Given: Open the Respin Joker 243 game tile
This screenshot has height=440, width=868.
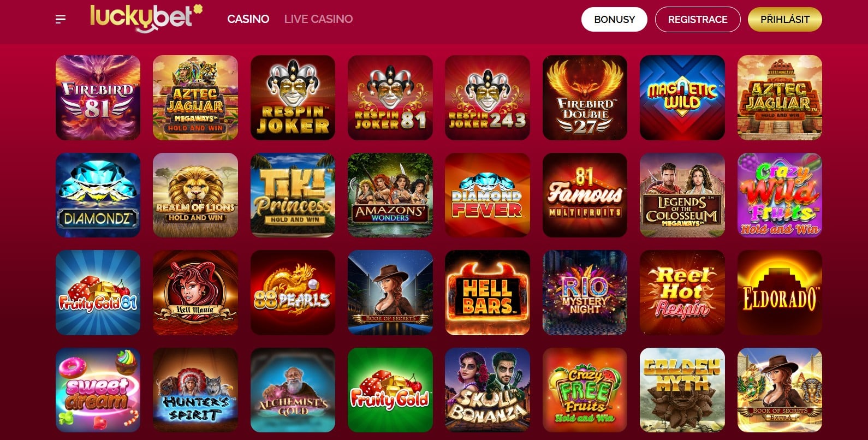Looking at the screenshot, I should 487,98.
